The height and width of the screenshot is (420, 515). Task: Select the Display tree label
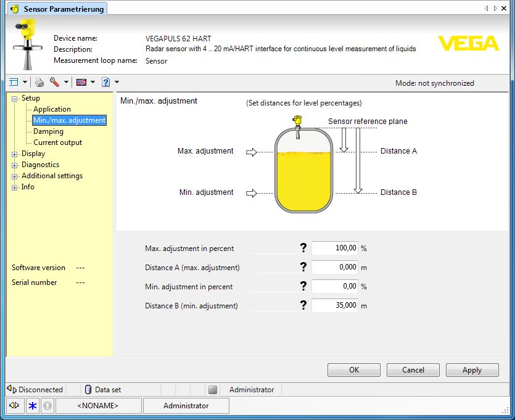point(33,154)
